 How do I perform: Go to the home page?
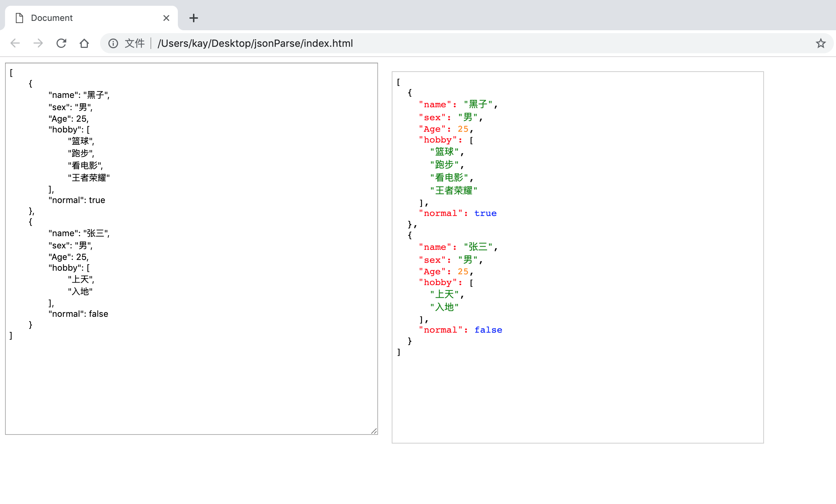pyautogui.click(x=84, y=43)
